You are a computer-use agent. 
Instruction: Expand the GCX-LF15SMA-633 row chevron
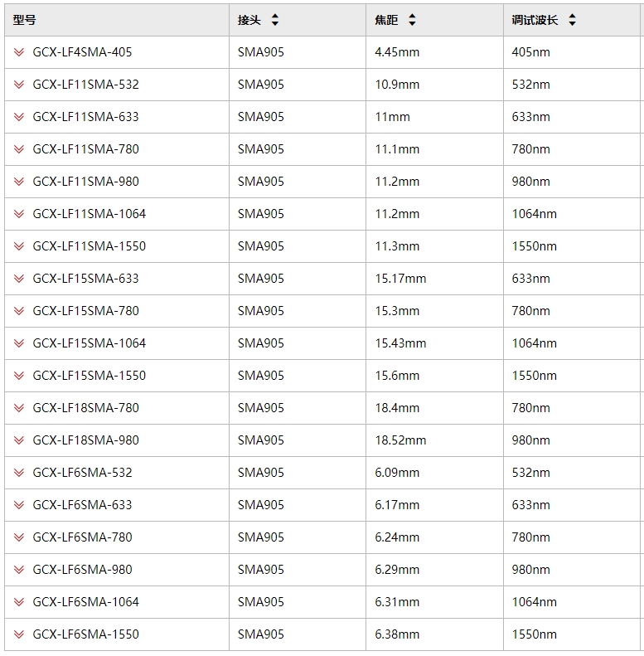tap(19, 278)
